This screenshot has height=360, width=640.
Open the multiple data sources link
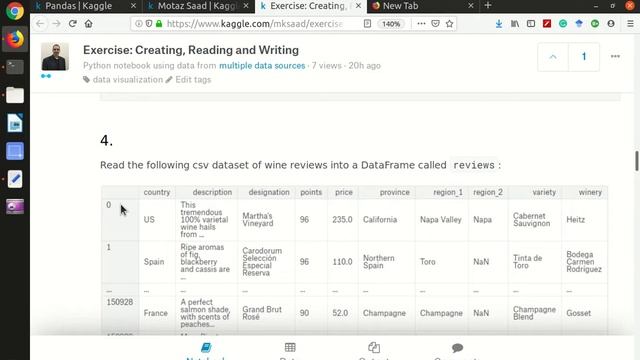coord(262,66)
